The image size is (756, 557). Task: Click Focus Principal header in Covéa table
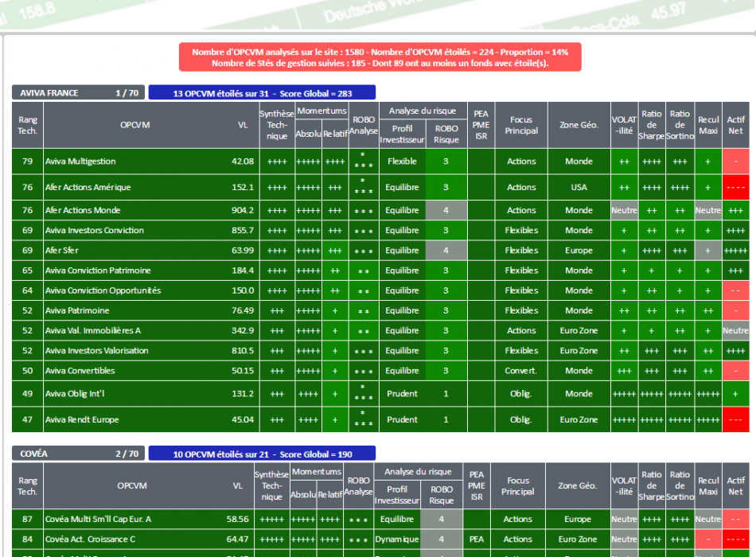518,485
